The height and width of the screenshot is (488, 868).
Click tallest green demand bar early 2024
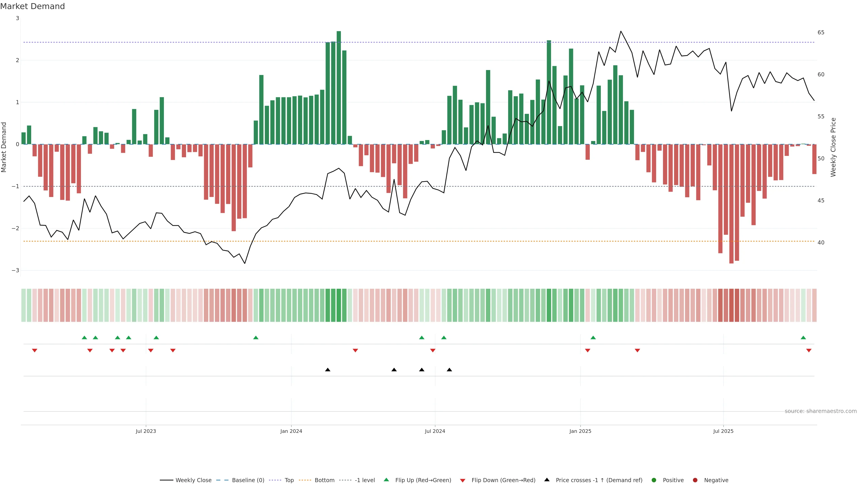point(339,88)
